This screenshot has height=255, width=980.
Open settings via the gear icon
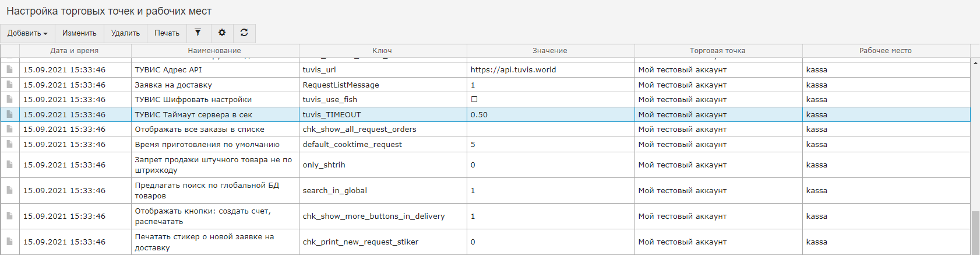(x=222, y=33)
